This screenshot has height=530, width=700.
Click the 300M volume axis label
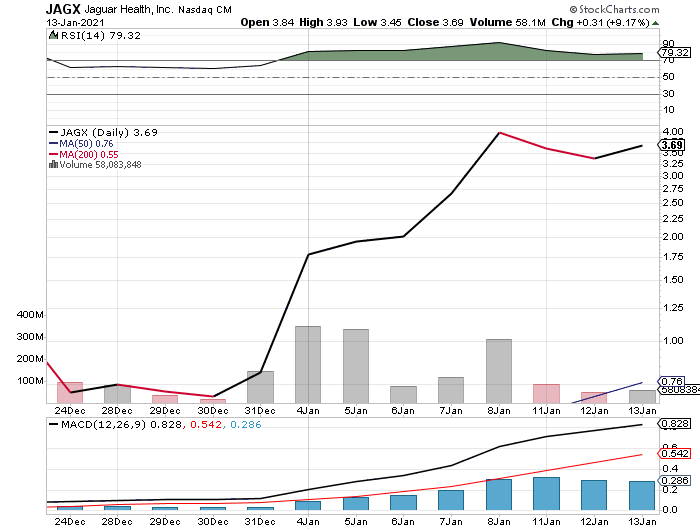[x=30, y=337]
